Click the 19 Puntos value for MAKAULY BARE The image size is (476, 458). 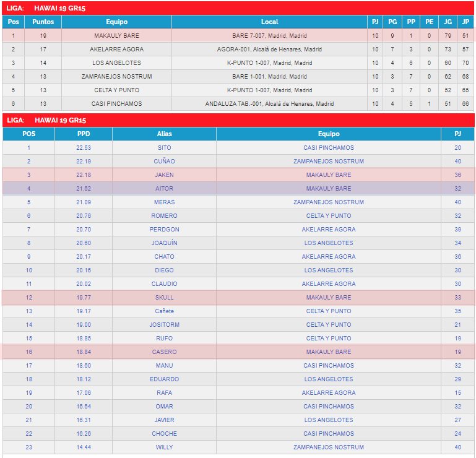[43, 35]
